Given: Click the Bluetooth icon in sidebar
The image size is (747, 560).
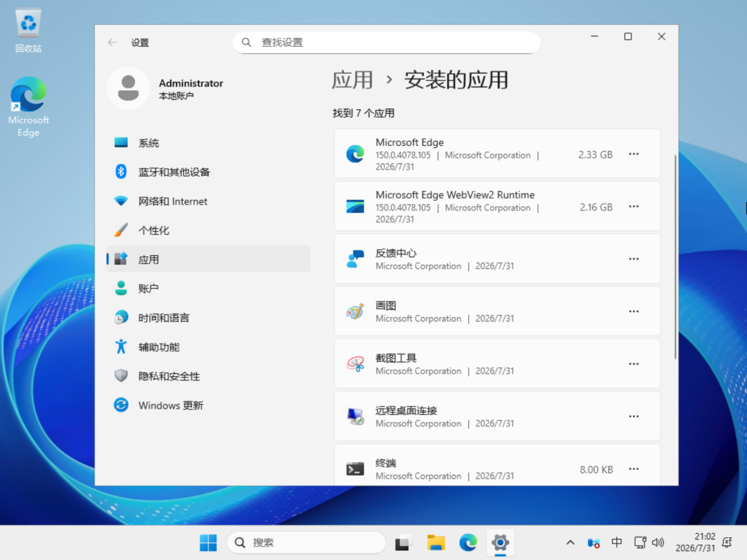Looking at the screenshot, I should [x=121, y=171].
